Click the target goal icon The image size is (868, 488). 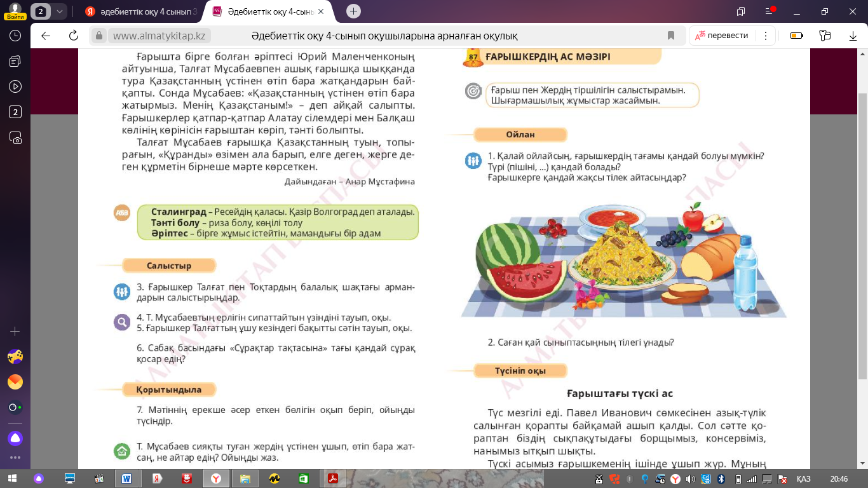473,91
